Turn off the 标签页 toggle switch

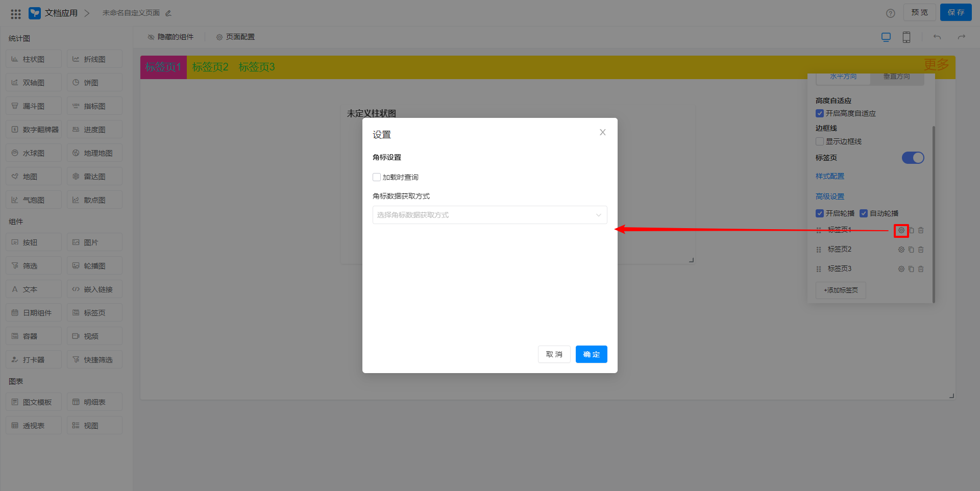(913, 158)
